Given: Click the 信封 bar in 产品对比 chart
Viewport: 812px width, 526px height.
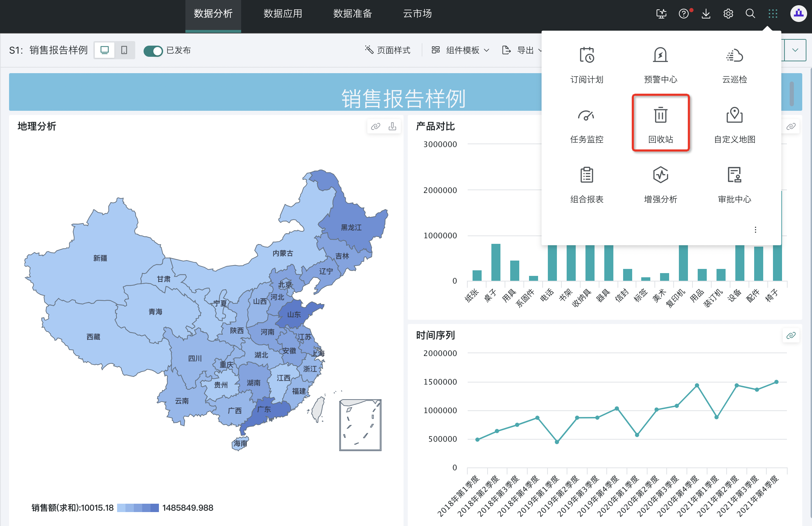Looking at the screenshot, I should pyautogui.click(x=627, y=275).
